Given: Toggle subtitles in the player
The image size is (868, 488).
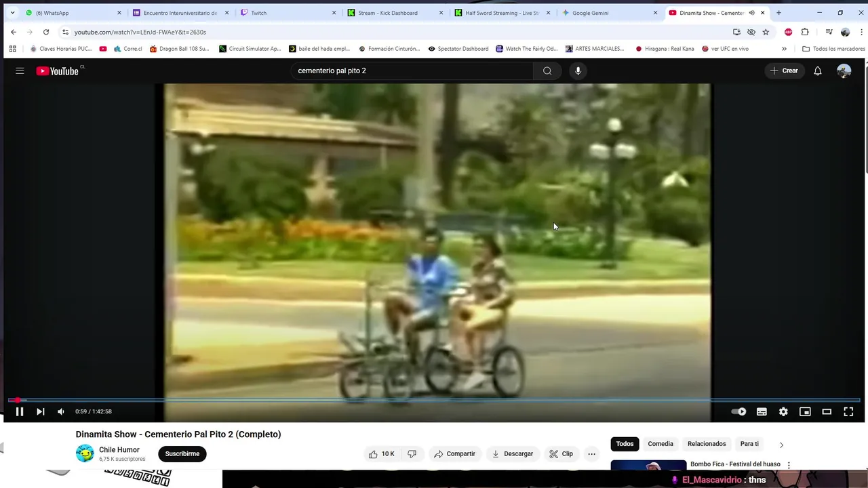Looking at the screenshot, I should tap(762, 411).
